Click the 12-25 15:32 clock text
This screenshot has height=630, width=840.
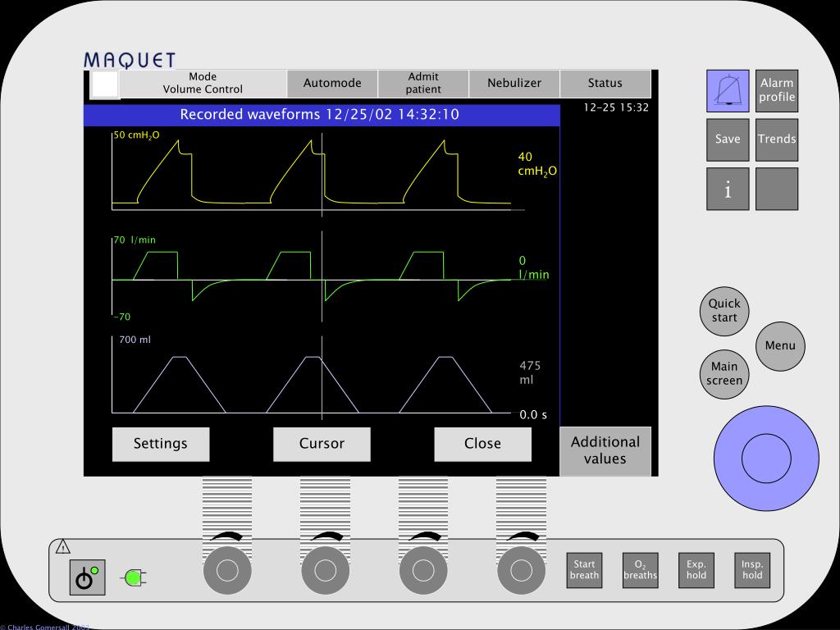[x=616, y=107]
